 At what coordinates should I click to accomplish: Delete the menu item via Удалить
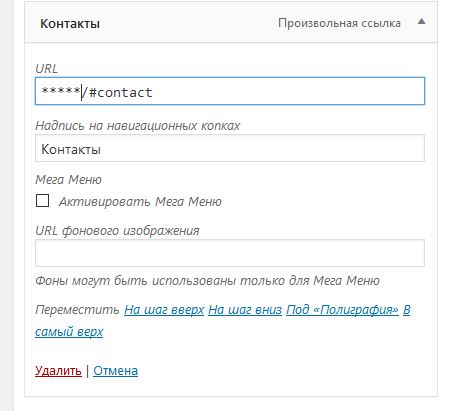click(x=58, y=370)
